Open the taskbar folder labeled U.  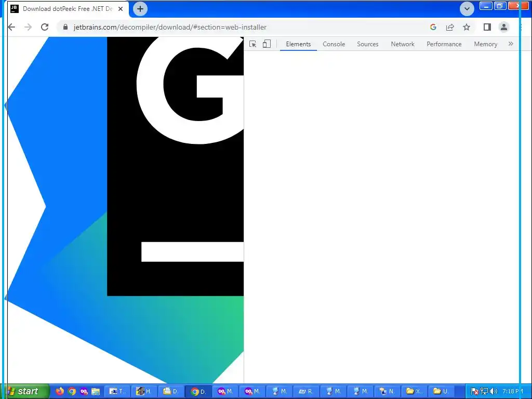pyautogui.click(x=441, y=391)
